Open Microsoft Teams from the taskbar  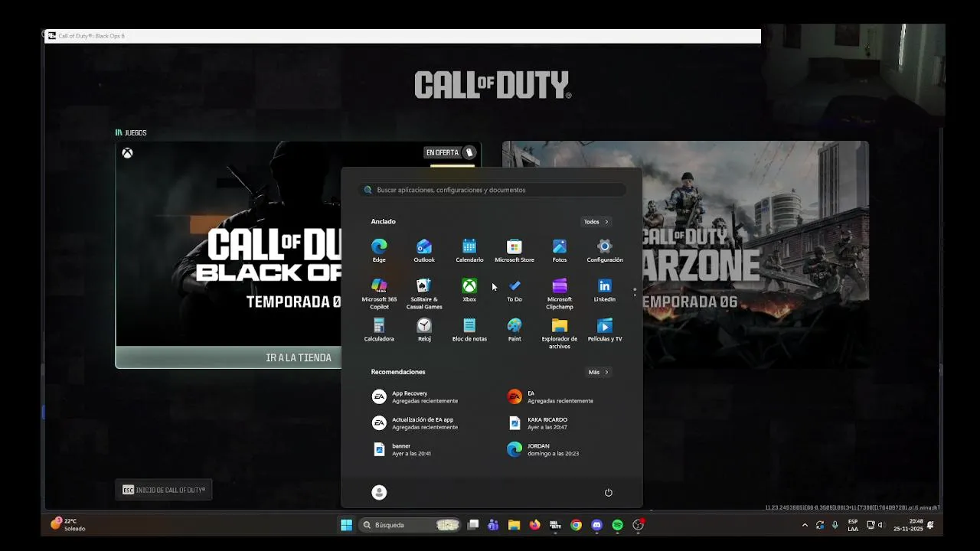[493, 525]
